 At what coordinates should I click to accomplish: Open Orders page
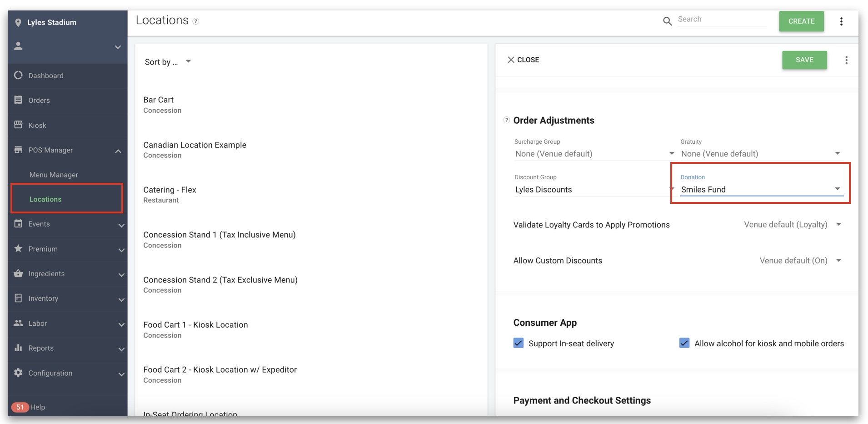pos(68,100)
